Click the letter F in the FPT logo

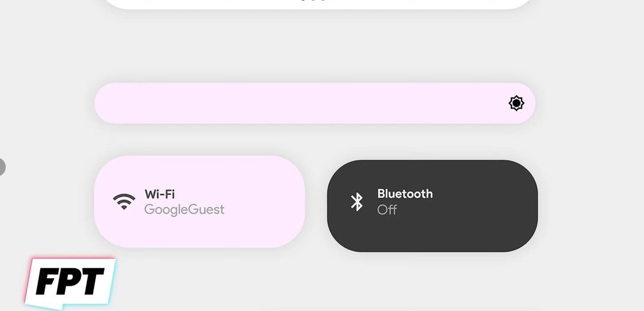[47, 282]
